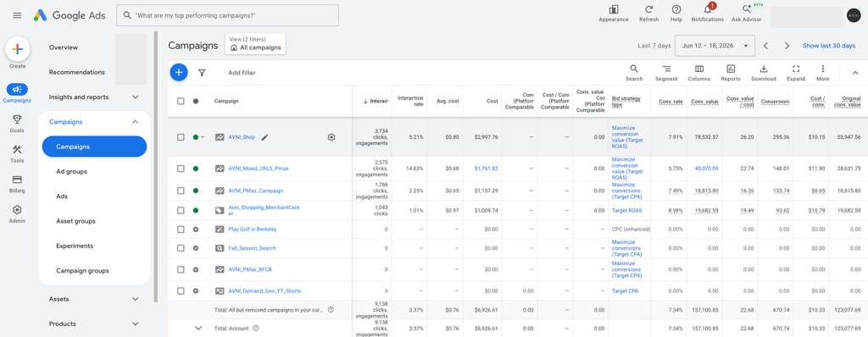Select the Play Golf in Berkeley checkbox
The height and width of the screenshot is (337, 868).
pos(181,229)
